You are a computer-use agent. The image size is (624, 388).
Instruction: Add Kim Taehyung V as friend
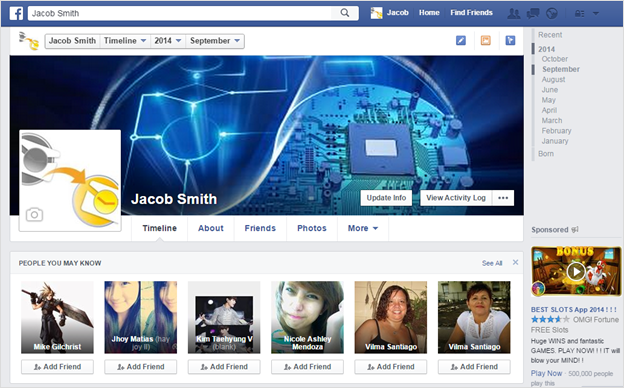coord(224,367)
